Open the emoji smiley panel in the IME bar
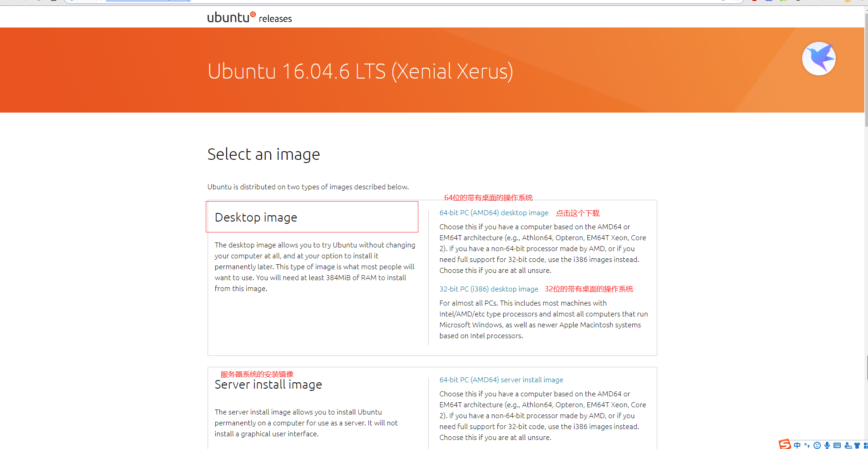 pyautogui.click(x=817, y=445)
